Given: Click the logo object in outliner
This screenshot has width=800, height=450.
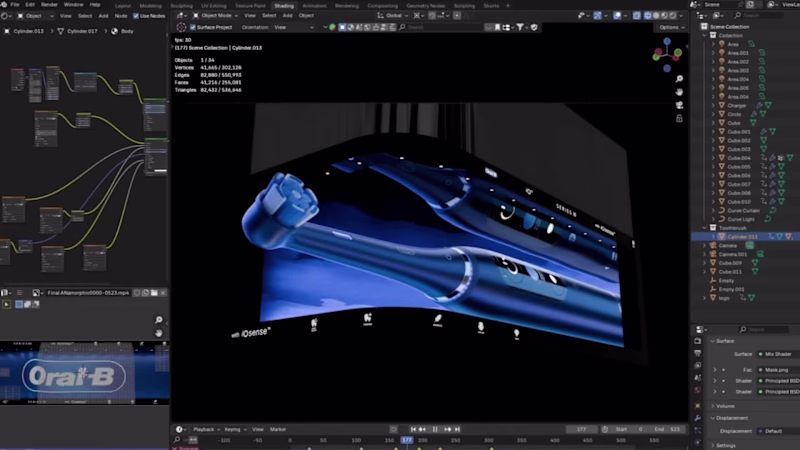Looking at the screenshot, I should point(724,298).
